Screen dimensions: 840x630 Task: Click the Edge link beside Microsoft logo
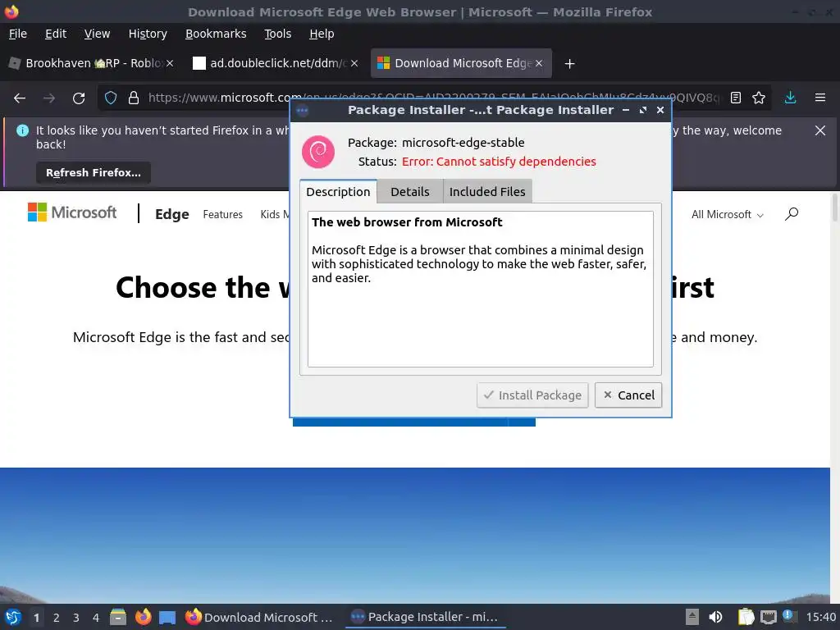(x=172, y=214)
